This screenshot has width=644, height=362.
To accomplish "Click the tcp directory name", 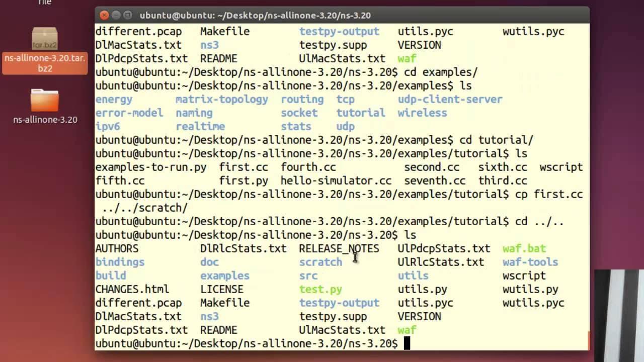I will (346, 100).
